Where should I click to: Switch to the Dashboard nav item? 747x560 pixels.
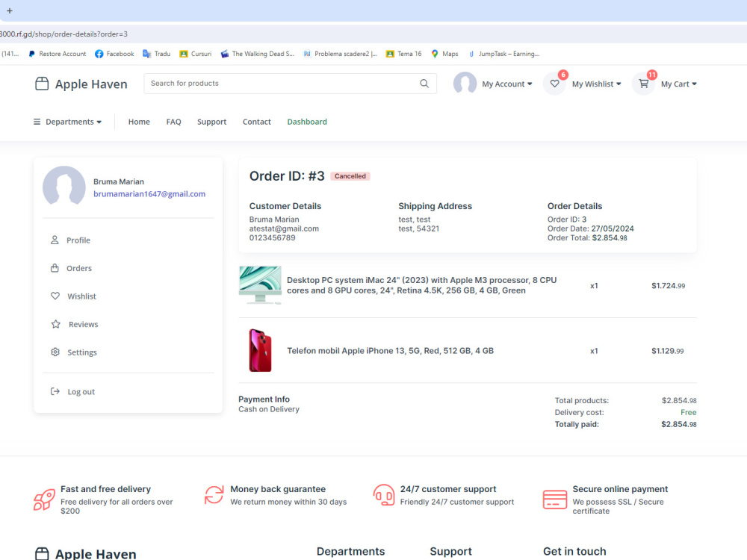click(x=307, y=121)
